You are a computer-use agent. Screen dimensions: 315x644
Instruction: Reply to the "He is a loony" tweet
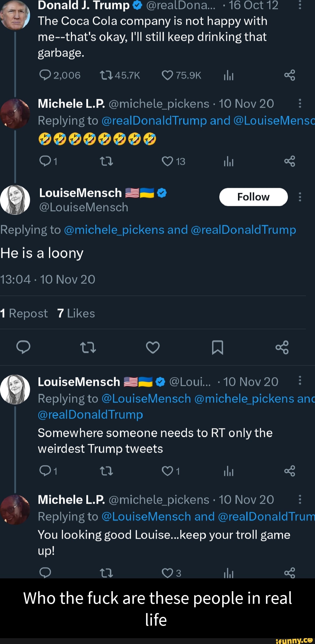(23, 347)
